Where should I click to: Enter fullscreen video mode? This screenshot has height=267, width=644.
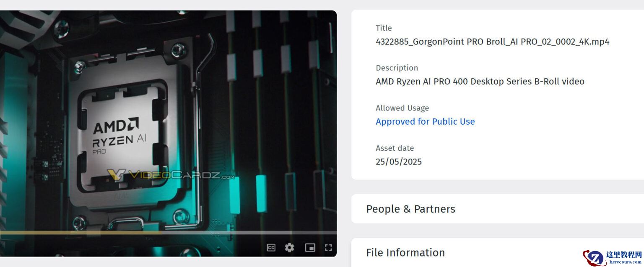tap(328, 247)
